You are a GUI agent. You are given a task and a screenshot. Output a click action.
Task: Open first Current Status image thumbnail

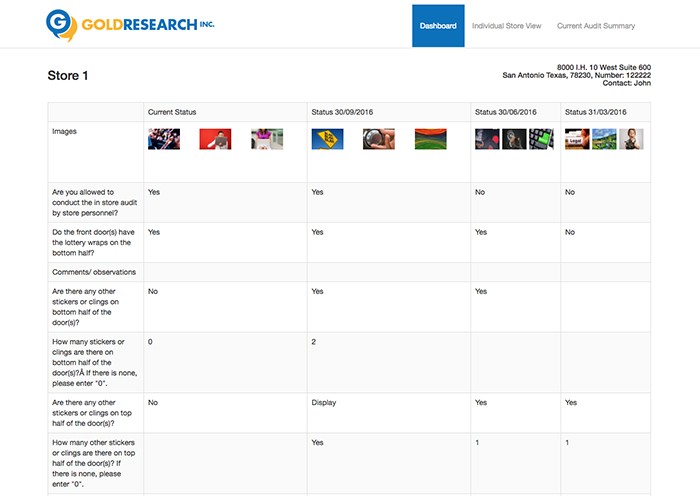(x=164, y=140)
